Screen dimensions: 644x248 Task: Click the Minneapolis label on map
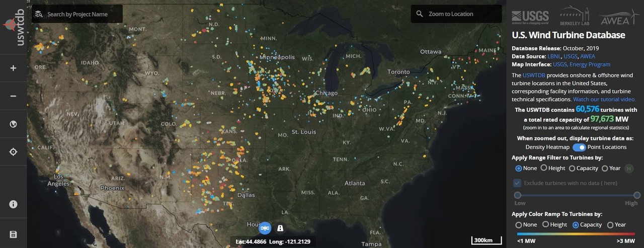tap(277, 57)
